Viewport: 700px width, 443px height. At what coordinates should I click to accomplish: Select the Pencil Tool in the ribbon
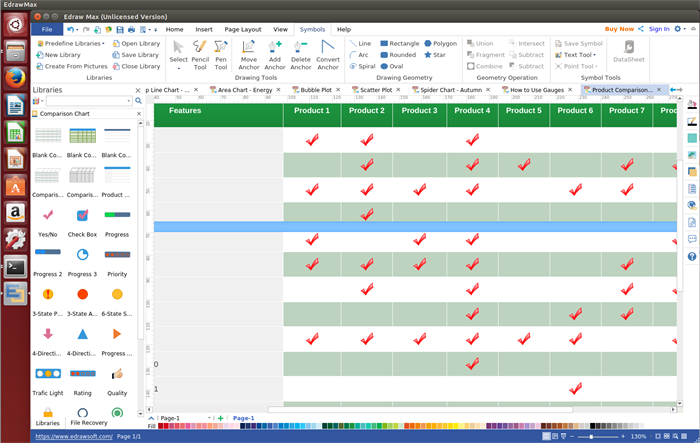point(200,55)
